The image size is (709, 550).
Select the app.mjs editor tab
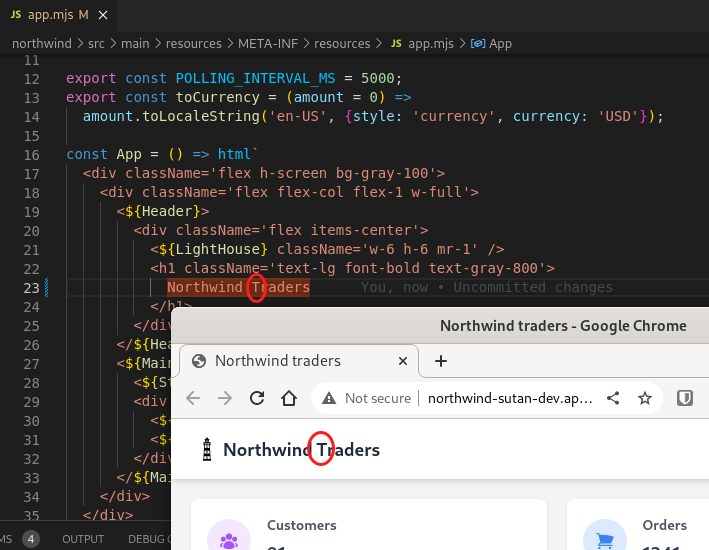[59, 15]
